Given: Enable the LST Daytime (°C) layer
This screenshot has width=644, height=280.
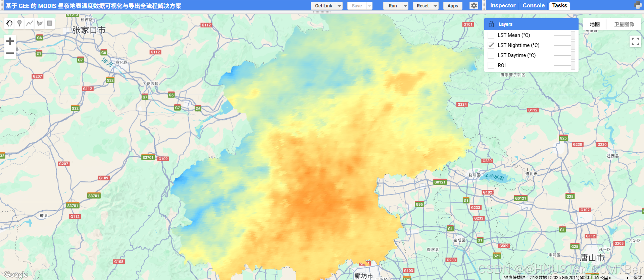Looking at the screenshot, I should click(491, 55).
